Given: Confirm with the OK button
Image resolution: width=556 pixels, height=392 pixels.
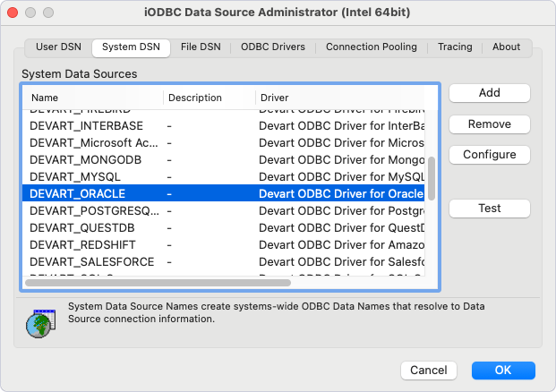Looking at the screenshot, I should tap(503, 371).
